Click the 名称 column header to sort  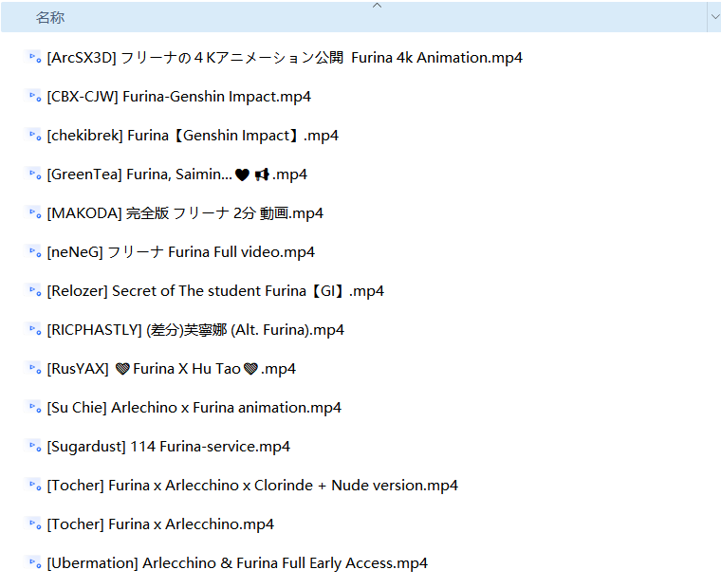[354, 17]
